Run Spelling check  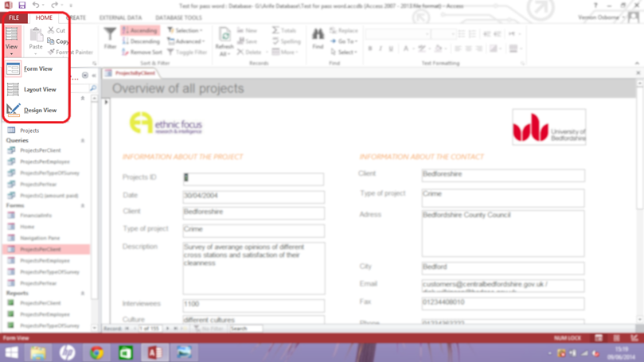click(287, 41)
